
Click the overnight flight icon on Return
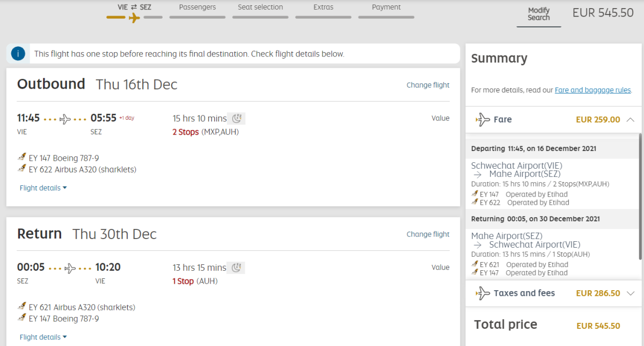pos(236,268)
